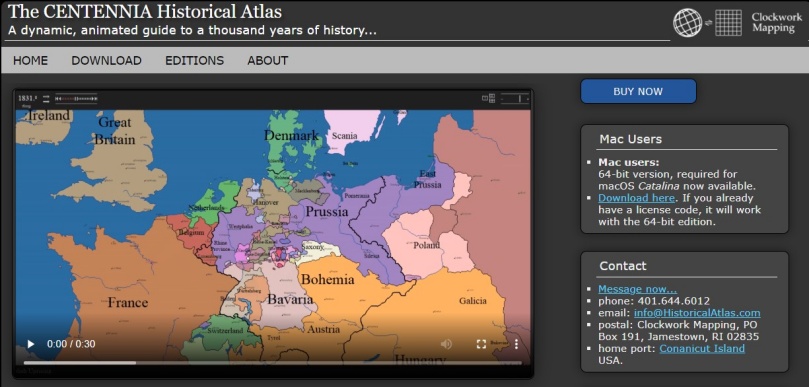Mute the video with the speaker icon
The height and width of the screenshot is (387, 809).
tap(446, 344)
